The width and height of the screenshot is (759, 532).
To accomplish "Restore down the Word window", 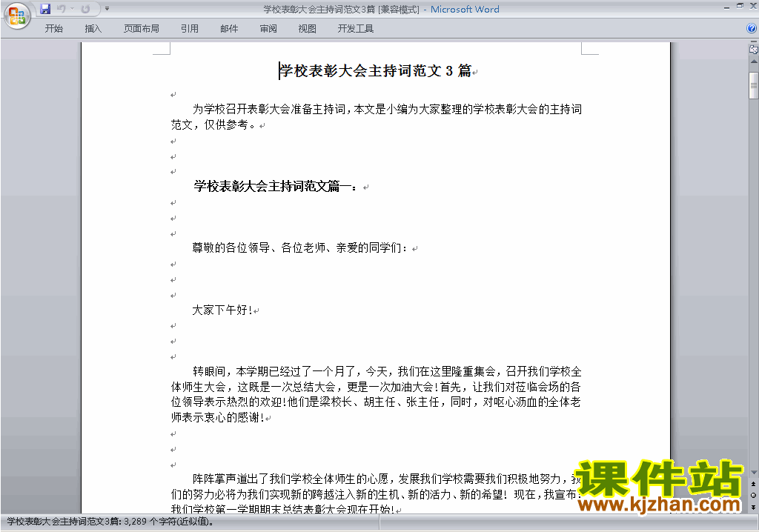I will 740,6.
